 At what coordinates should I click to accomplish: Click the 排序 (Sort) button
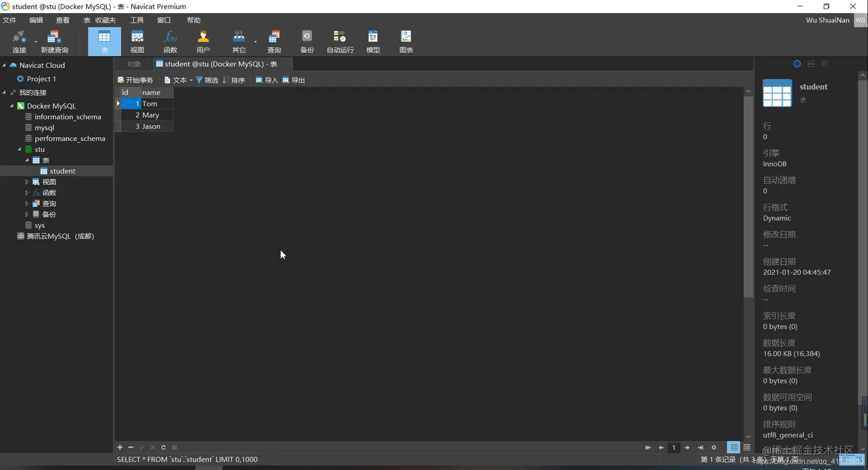pyautogui.click(x=234, y=80)
